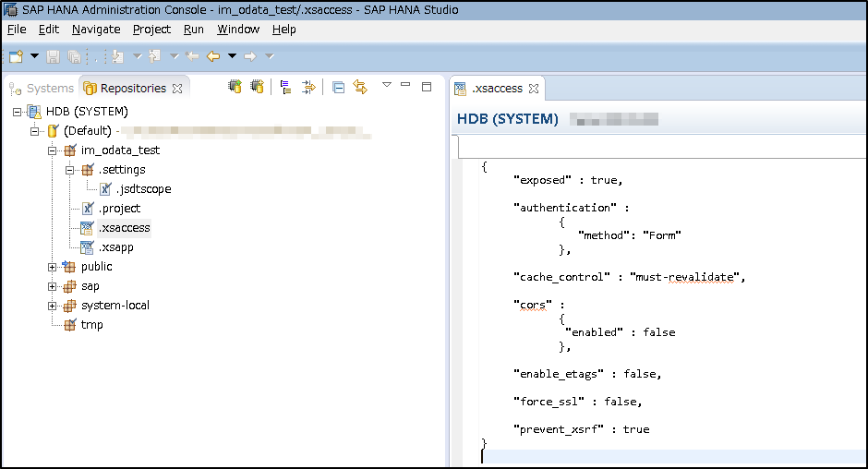Close the .xsaccess editor tab
Viewport: 868px width, 469px height.
[x=534, y=89]
